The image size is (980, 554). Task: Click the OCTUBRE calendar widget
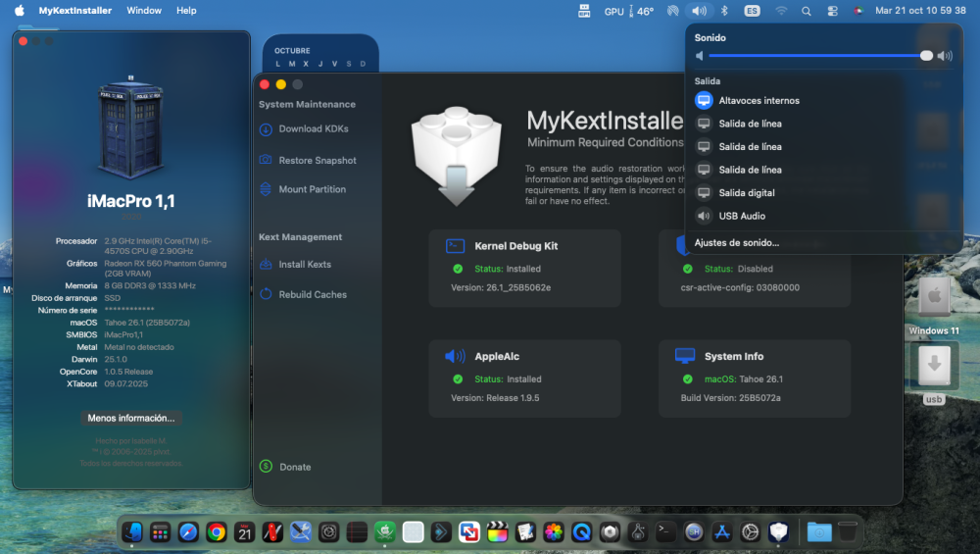320,54
